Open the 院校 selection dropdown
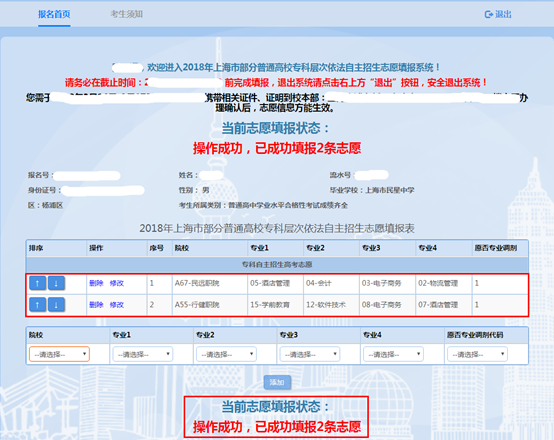This screenshot has width=554, height=440. [x=59, y=354]
